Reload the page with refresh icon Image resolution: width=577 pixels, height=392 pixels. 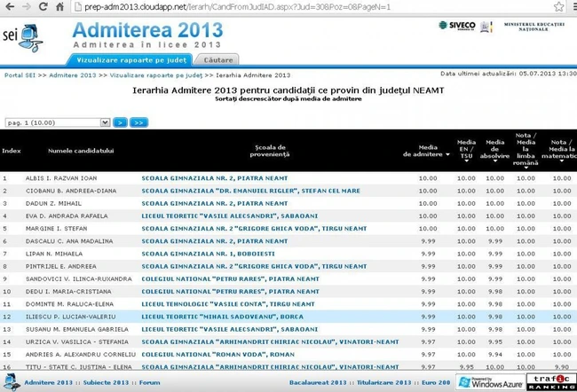(x=43, y=6)
